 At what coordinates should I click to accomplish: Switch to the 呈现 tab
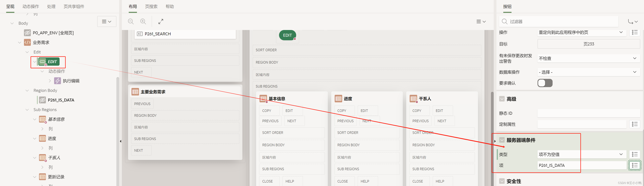[x=10, y=7]
